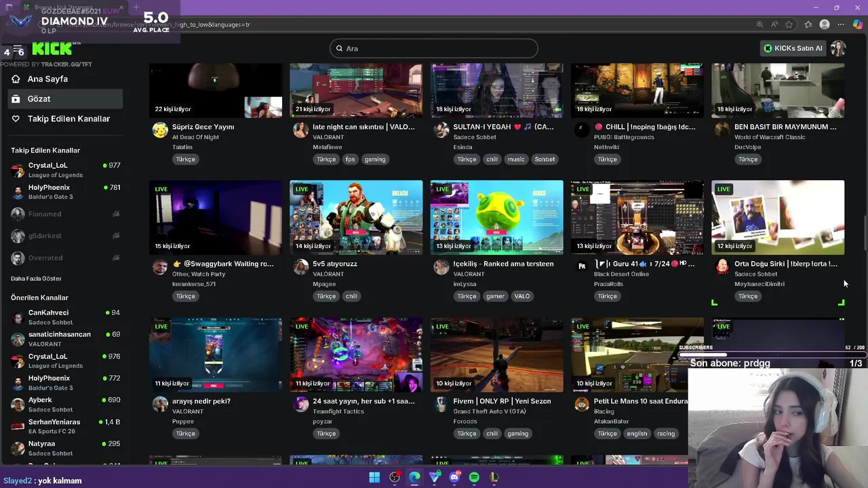Open Spotify from the taskbar

click(474, 477)
